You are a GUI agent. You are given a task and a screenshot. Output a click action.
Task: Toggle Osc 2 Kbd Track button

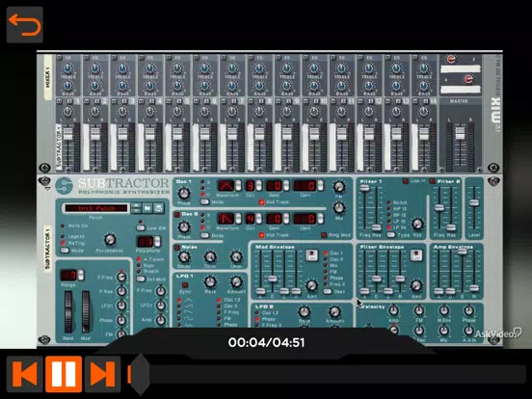261,235
